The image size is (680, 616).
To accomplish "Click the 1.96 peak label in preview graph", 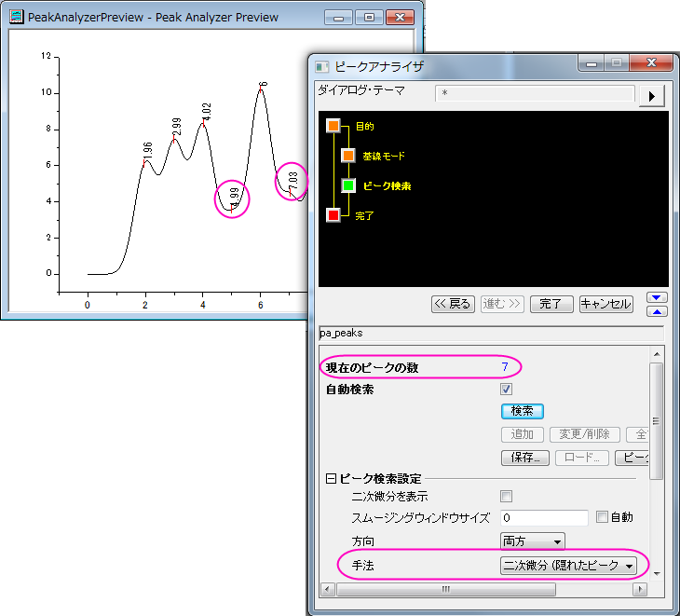I will (x=148, y=150).
